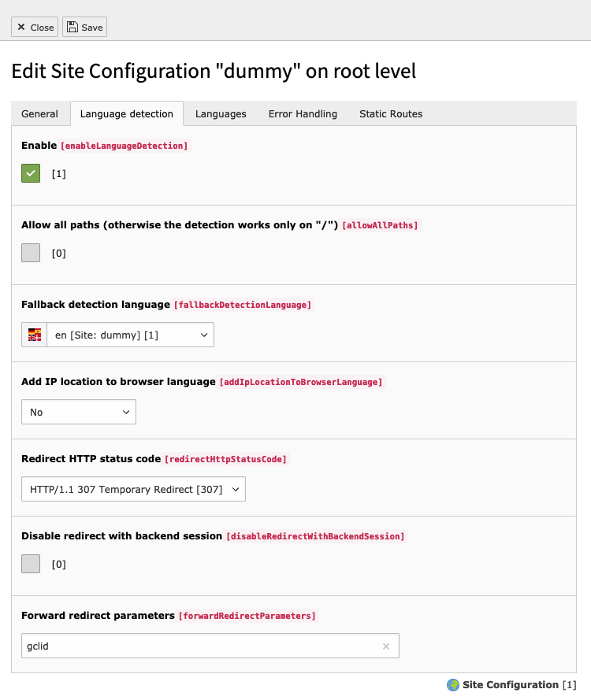This screenshot has height=700, width=591.
Task: Open the Error Handling tab
Action: pyautogui.click(x=303, y=114)
